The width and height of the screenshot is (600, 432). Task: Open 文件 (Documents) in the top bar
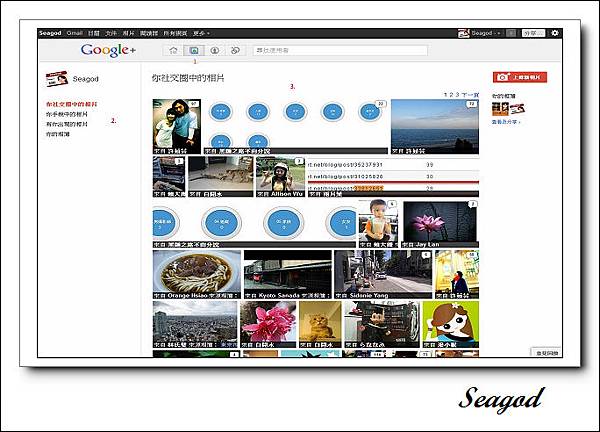(111, 34)
